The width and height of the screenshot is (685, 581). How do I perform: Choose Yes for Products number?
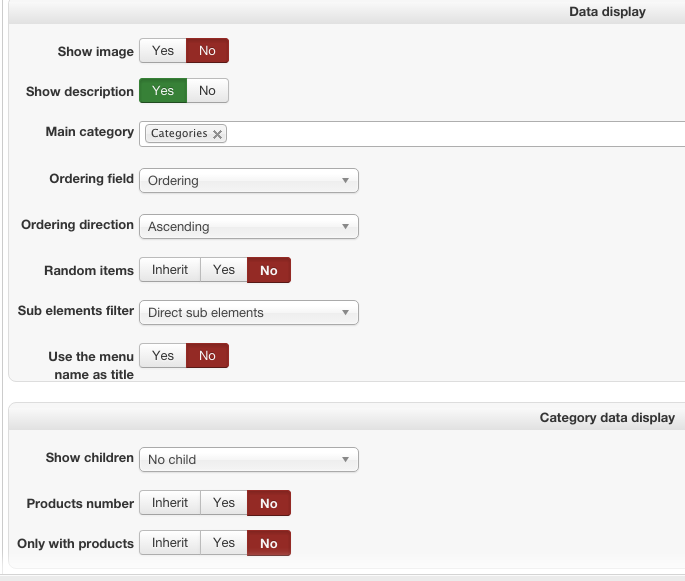pos(224,503)
